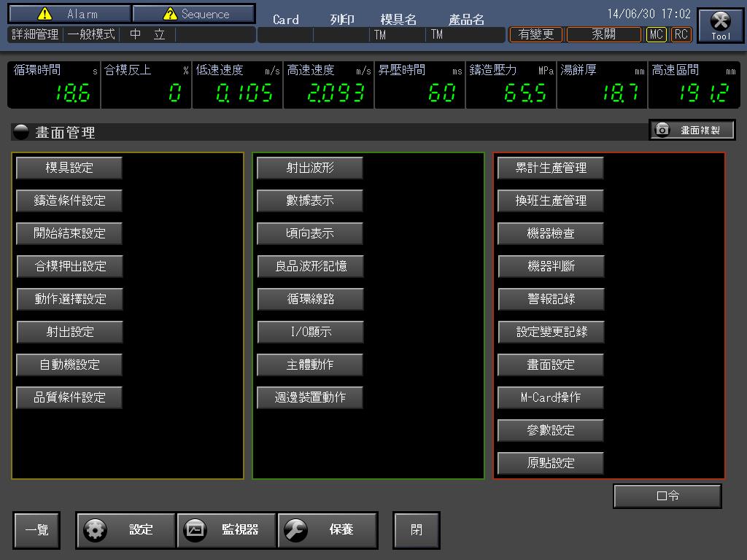Image resolution: width=747 pixels, height=560 pixels.
Task: Toggle the RC indicator
Action: 681,34
